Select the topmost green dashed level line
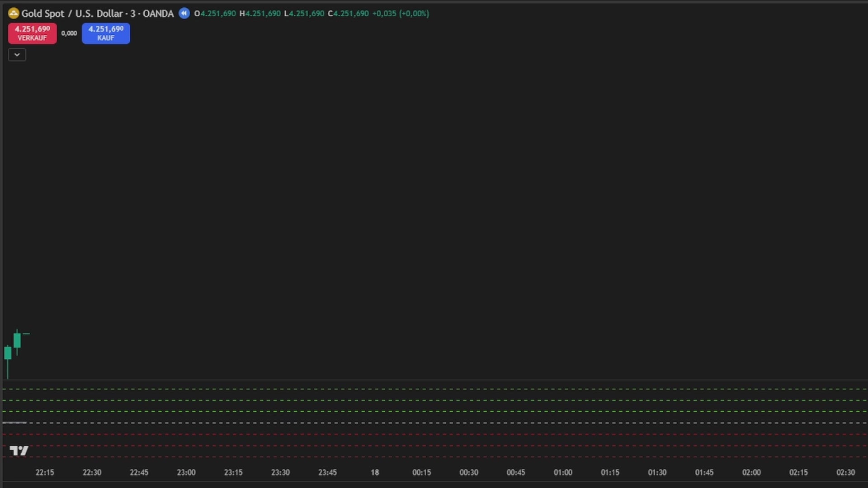 [435, 389]
